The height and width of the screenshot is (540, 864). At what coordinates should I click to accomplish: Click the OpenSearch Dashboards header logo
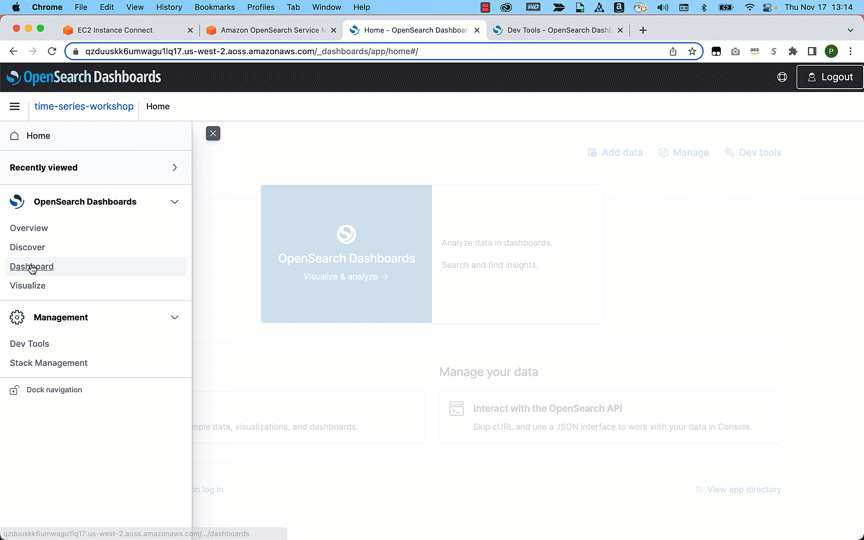pos(84,77)
